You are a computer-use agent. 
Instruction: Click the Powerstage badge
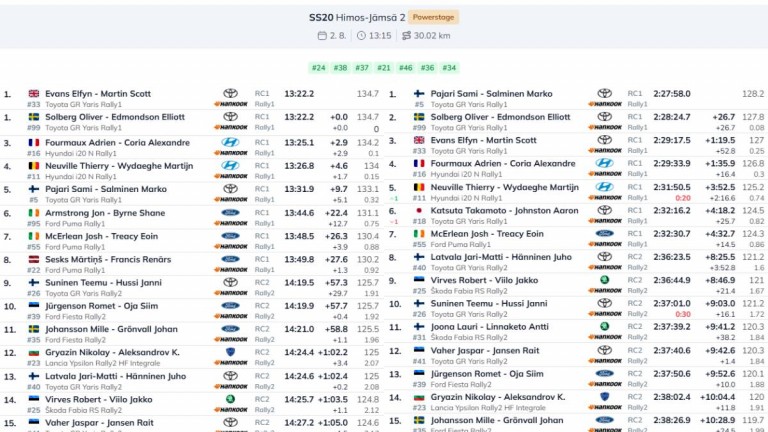point(433,17)
